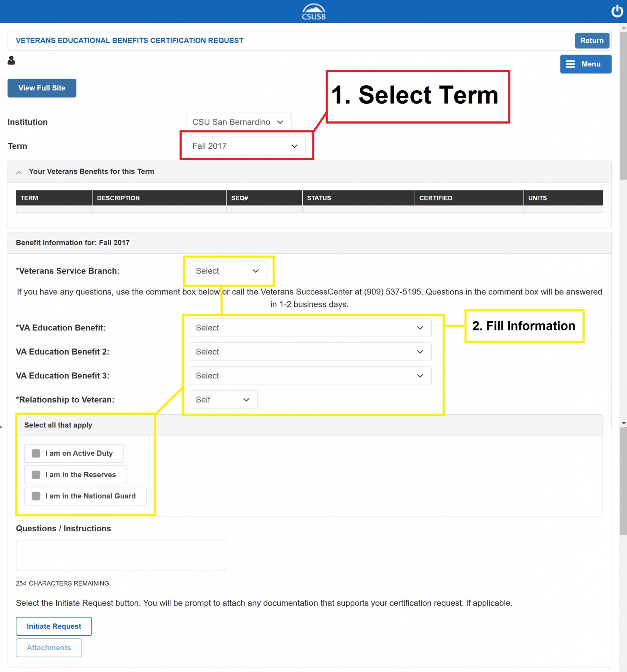
Task: Click the user profile silhouette icon
Action: pos(11,61)
